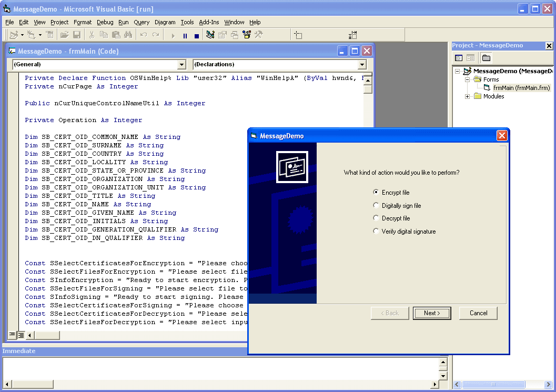Image resolution: width=556 pixels, height=392 pixels.
Task: Click the Redo arrow icon
Action: pos(156,35)
